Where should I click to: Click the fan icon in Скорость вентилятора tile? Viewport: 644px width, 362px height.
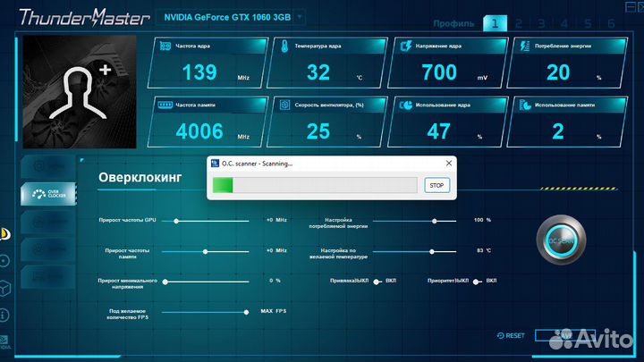pyautogui.click(x=284, y=105)
